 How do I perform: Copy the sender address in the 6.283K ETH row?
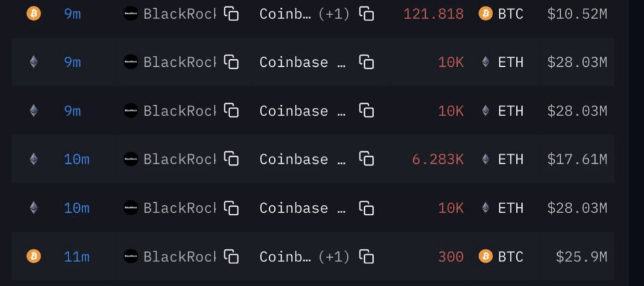pyautogui.click(x=232, y=159)
